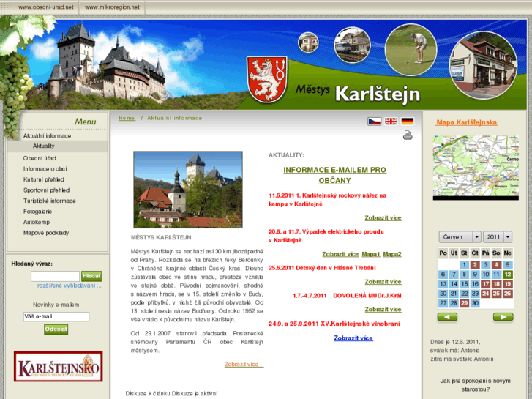Open the Karlštejn castle article photo
Image resolution: width=532 pixels, height=399 pixels.
(188, 190)
